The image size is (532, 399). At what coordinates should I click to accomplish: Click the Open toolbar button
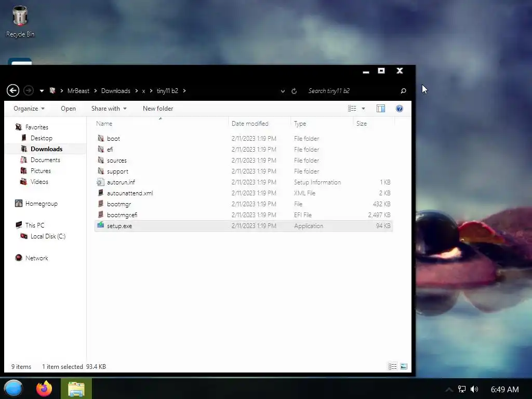pos(68,109)
